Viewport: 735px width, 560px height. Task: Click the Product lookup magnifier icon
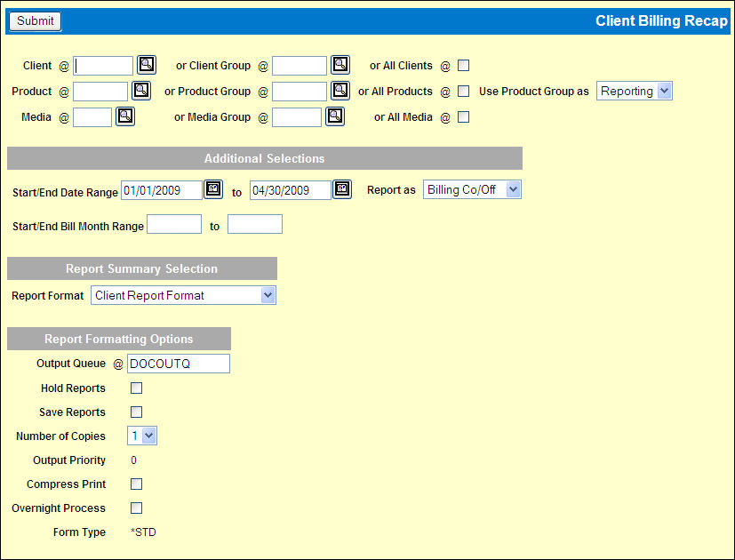coord(141,91)
